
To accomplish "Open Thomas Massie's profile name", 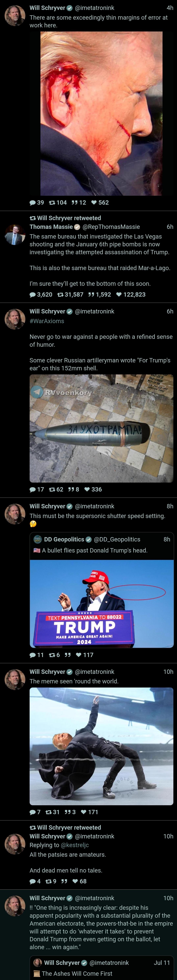I will pos(51,227).
